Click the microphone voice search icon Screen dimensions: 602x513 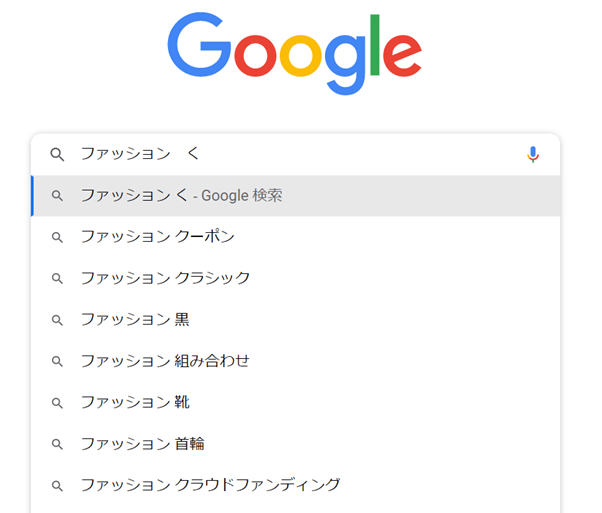[x=533, y=154]
